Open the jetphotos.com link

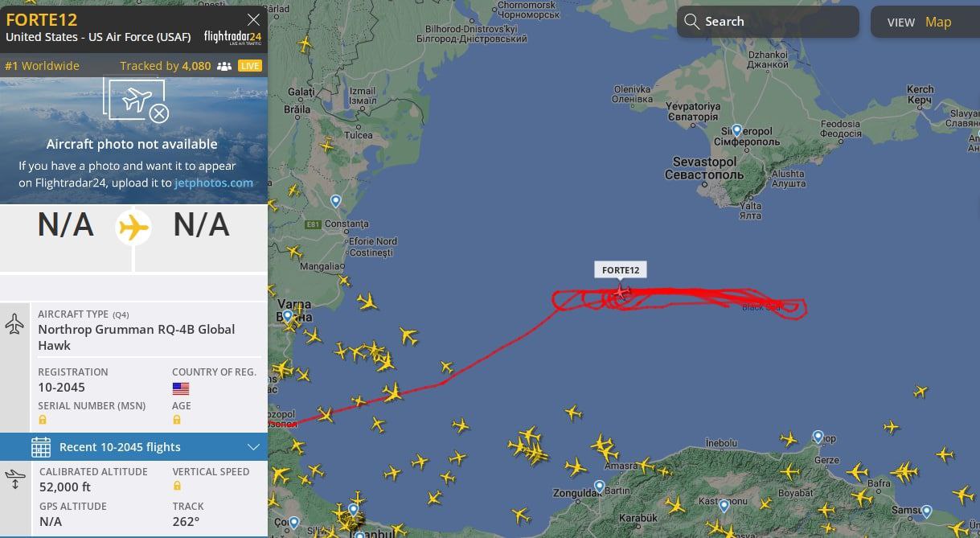tap(214, 183)
